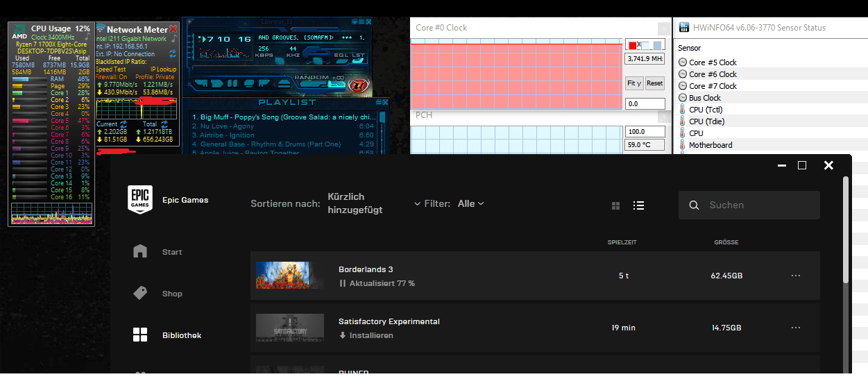Click Installieren for Satisfactory Experimental
Image resolution: width=868 pixels, height=379 pixels.
(x=366, y=335)
